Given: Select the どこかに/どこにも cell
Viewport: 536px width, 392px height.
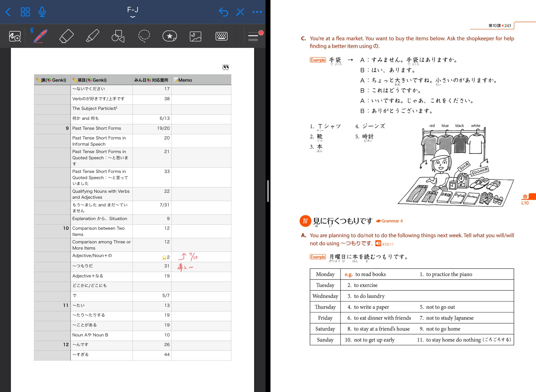Looking at the screenshot, I should click(x=101, y=287).
